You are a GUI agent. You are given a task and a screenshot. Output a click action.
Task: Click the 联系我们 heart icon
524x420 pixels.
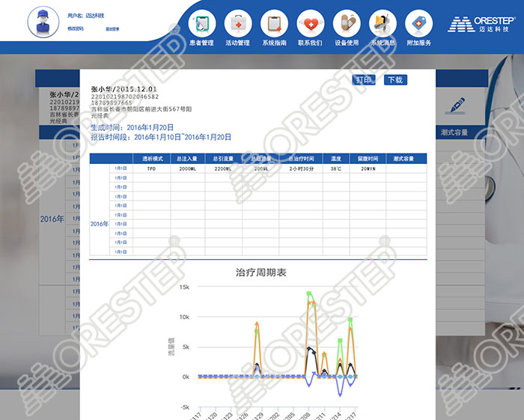point(310,23)
